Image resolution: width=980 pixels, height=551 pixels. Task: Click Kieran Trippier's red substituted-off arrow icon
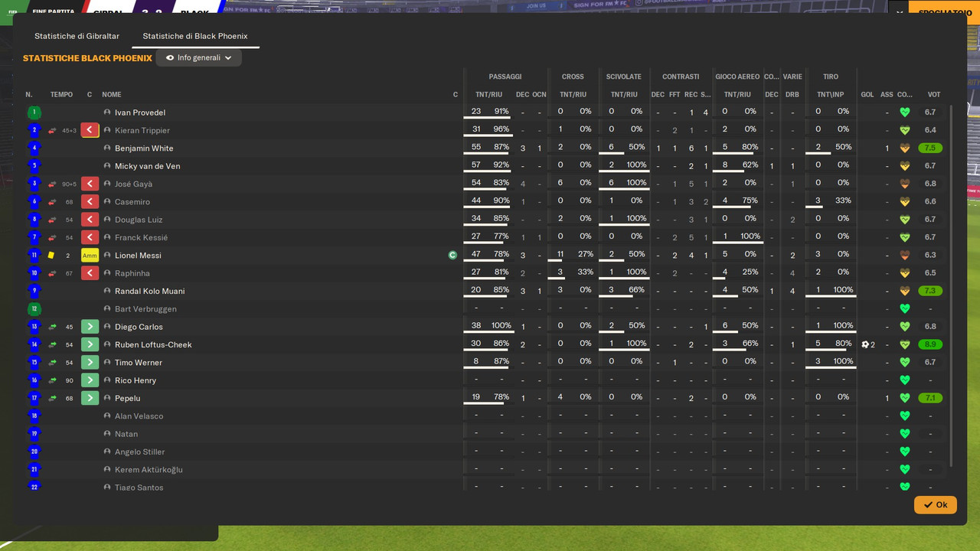click(90, 130)
